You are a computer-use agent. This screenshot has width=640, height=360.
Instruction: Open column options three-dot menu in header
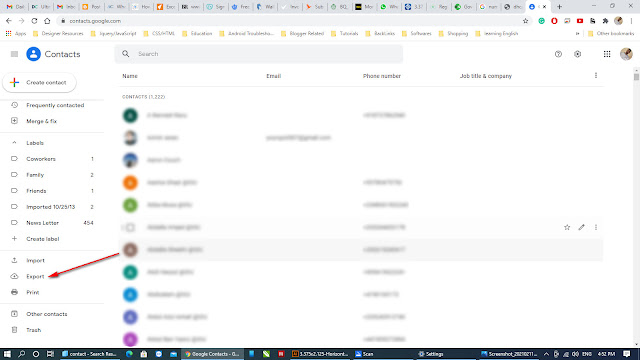pyautogui.click(x=596, y=76)
